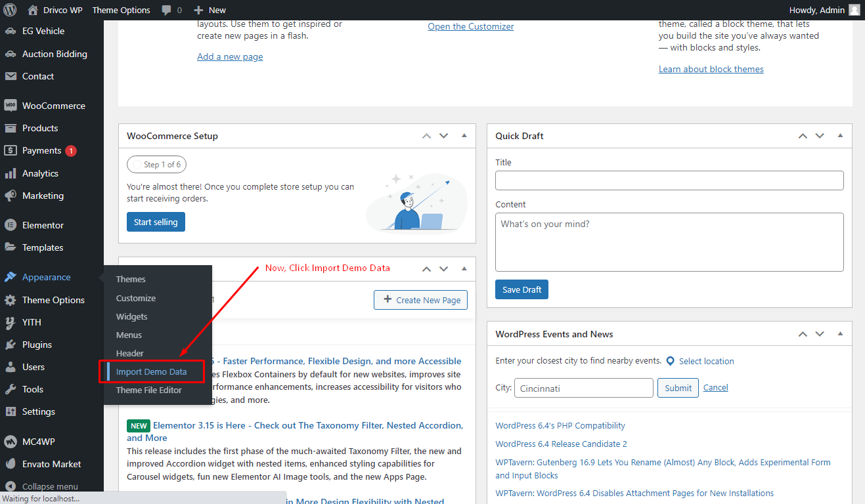The image size is (865, 504).
Task: Click the Start selling button
Action: coord(156,222)
